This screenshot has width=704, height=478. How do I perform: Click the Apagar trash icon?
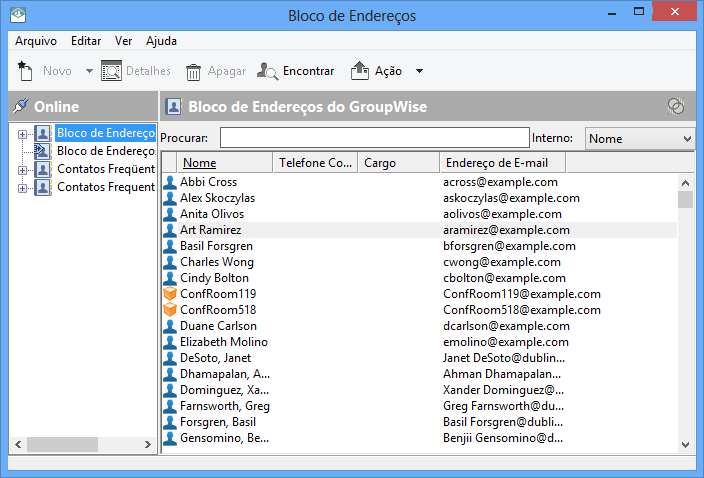193,72
